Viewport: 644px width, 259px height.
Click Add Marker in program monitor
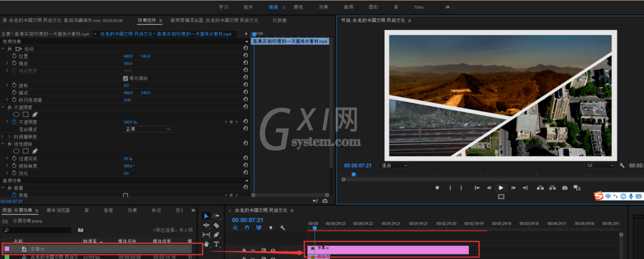coord(437,188)
